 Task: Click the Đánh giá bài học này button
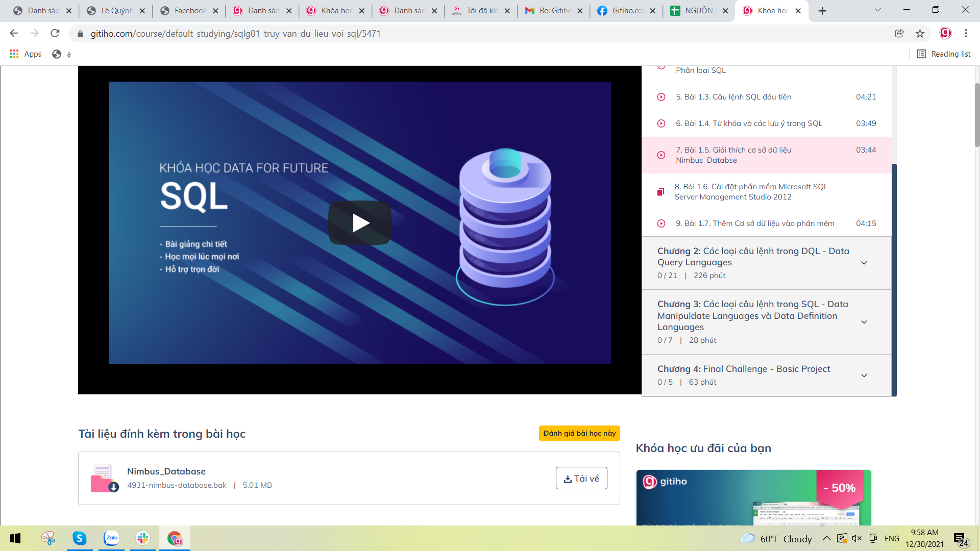[579, 433]
